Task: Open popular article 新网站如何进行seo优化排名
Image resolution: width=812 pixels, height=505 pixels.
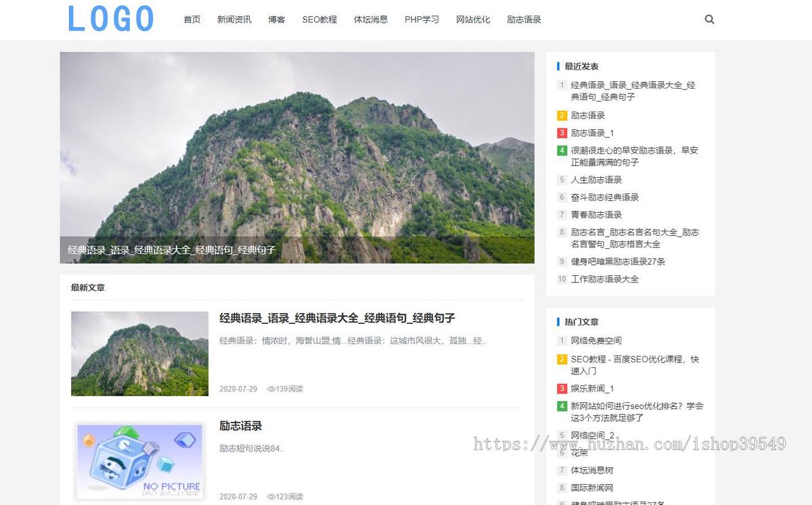Action: pyautogui.click(x=637, y=412)
